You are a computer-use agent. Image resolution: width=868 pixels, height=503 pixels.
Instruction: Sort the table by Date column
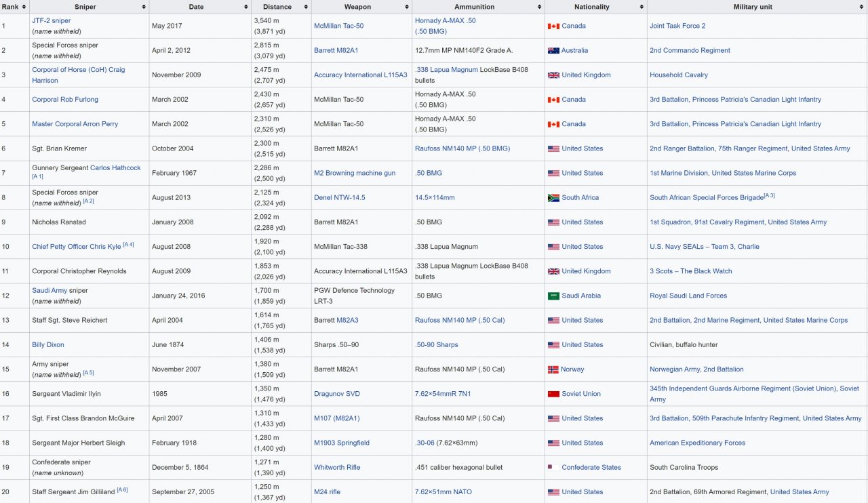[x=244, y=7]
